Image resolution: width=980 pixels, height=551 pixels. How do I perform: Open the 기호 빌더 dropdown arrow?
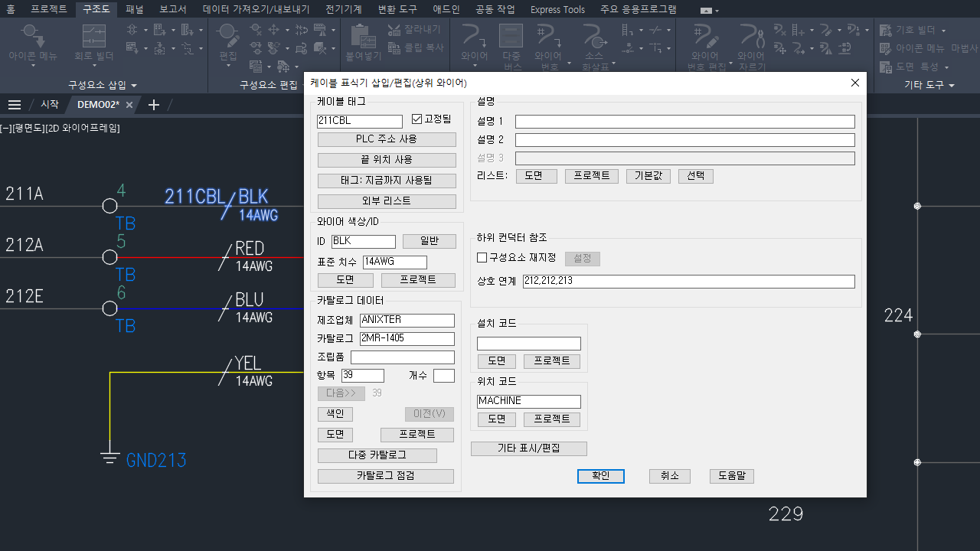click(943, 31)
